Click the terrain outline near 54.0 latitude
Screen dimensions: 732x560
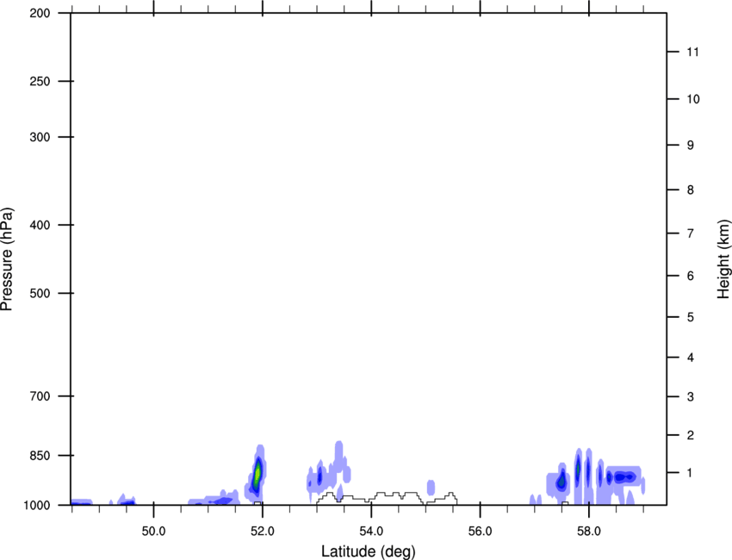387,498
